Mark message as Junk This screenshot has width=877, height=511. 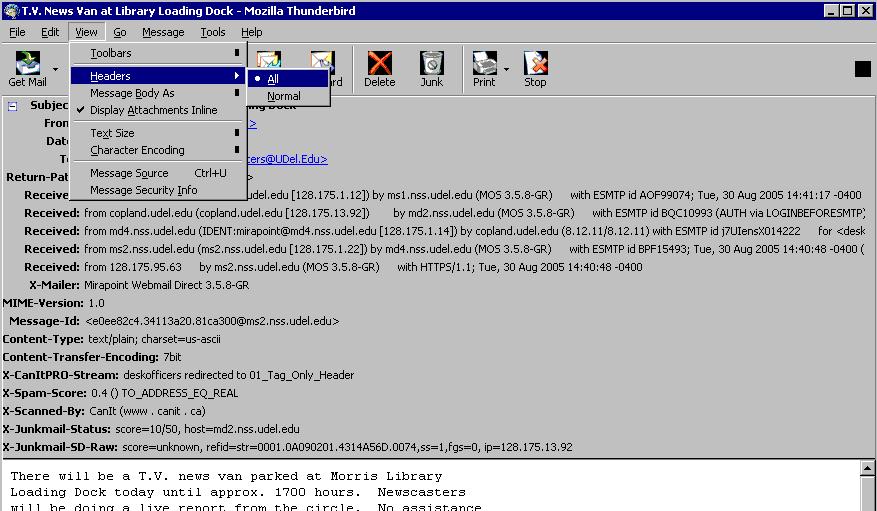click(431, 69)
